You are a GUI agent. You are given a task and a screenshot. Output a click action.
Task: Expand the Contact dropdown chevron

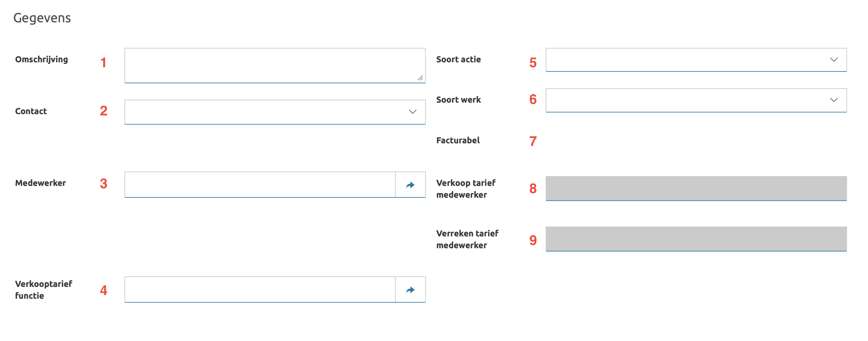tap(412, 111)
